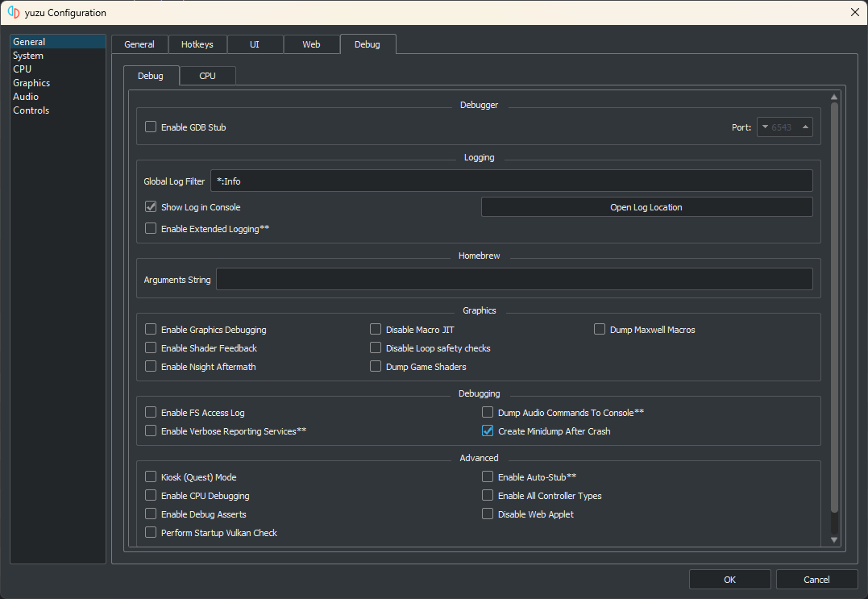Open the inner CPU sub-tab
This screenshot has height=599, width=868.
[208, 76]
